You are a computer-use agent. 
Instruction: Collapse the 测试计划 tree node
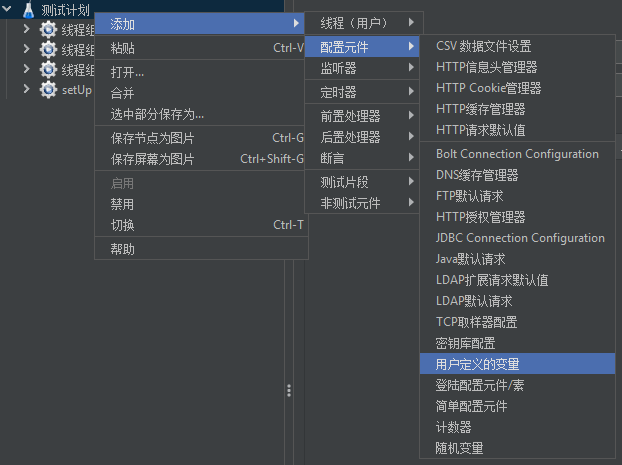tap(8, 10)
